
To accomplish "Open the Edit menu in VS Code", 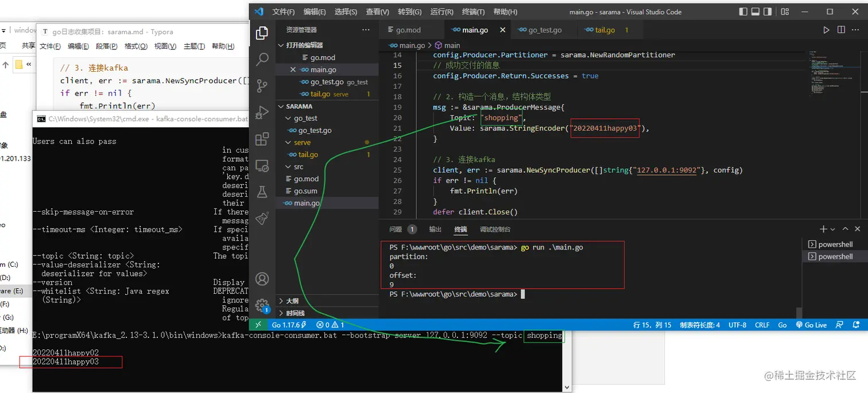I will [315, 11].
